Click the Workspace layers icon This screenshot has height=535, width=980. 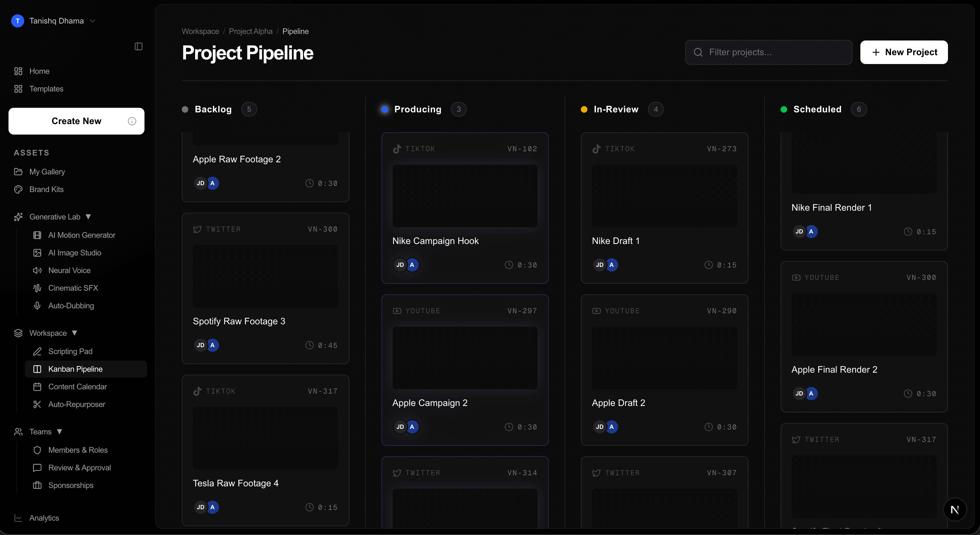pyautogui.click(x=18, y=333)
